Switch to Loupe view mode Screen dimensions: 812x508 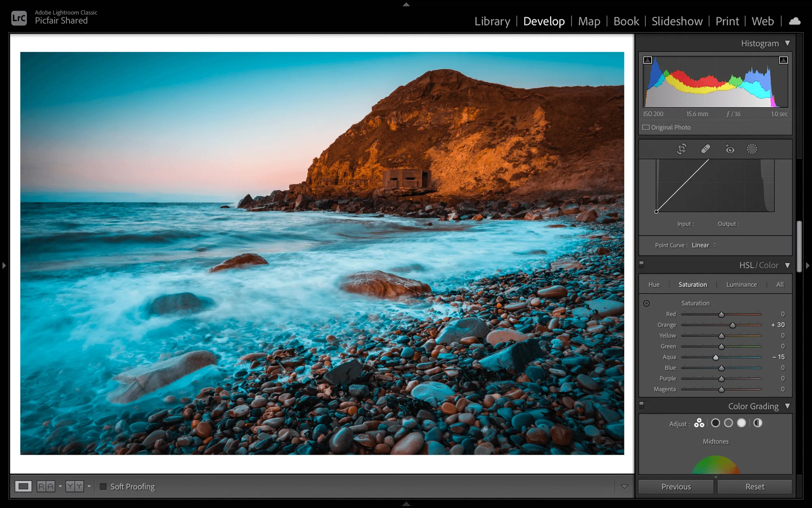(x=23, y=486)
